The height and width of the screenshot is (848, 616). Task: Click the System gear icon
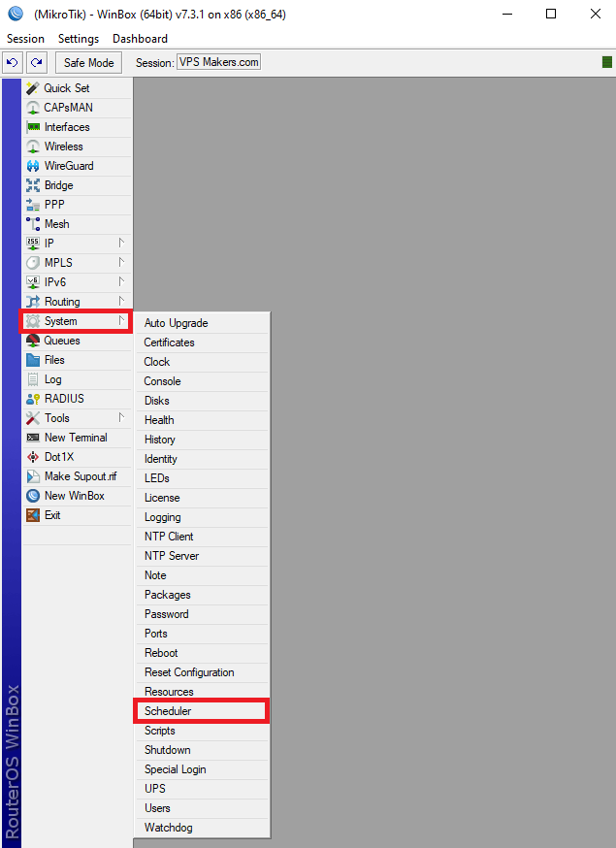point(33,321)
